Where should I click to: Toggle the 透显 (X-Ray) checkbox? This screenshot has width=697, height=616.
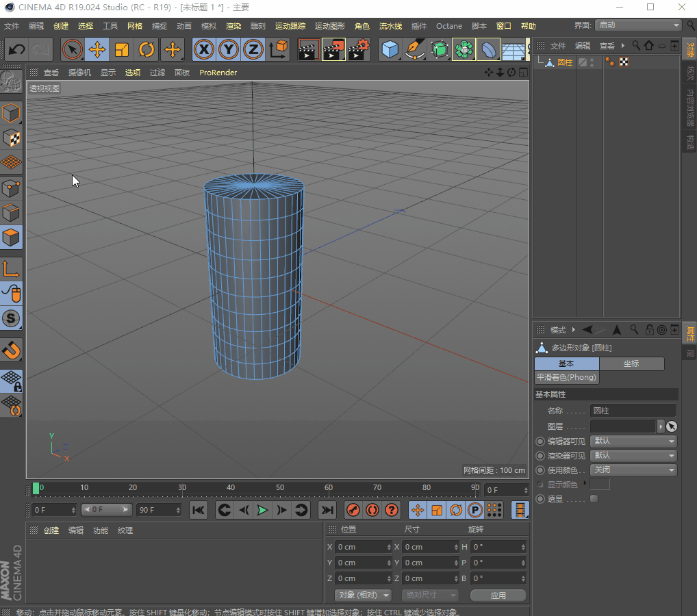[x=594, y=499]
